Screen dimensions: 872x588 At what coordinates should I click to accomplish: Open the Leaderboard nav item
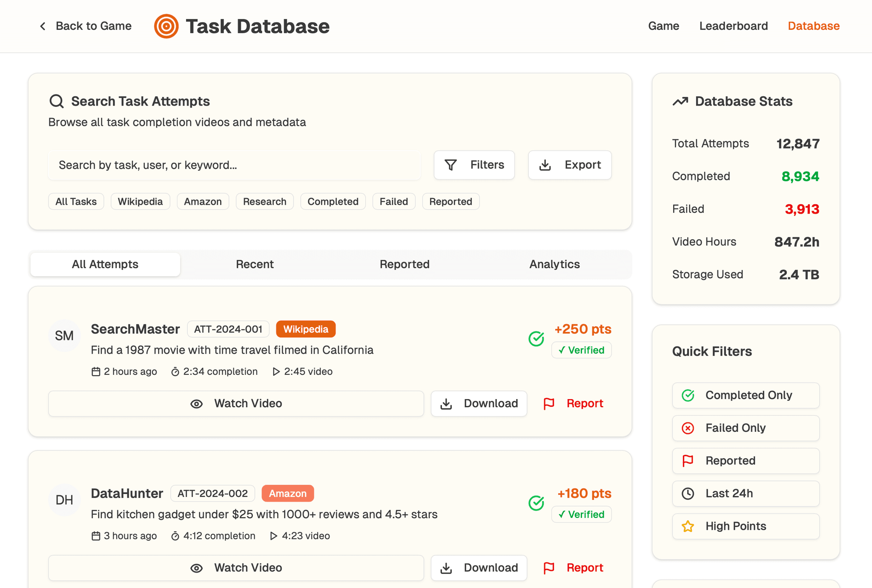[733, 26]
